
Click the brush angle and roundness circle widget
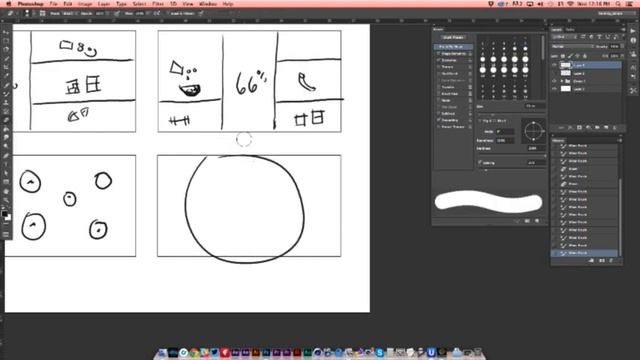click(x=533, y=131)
